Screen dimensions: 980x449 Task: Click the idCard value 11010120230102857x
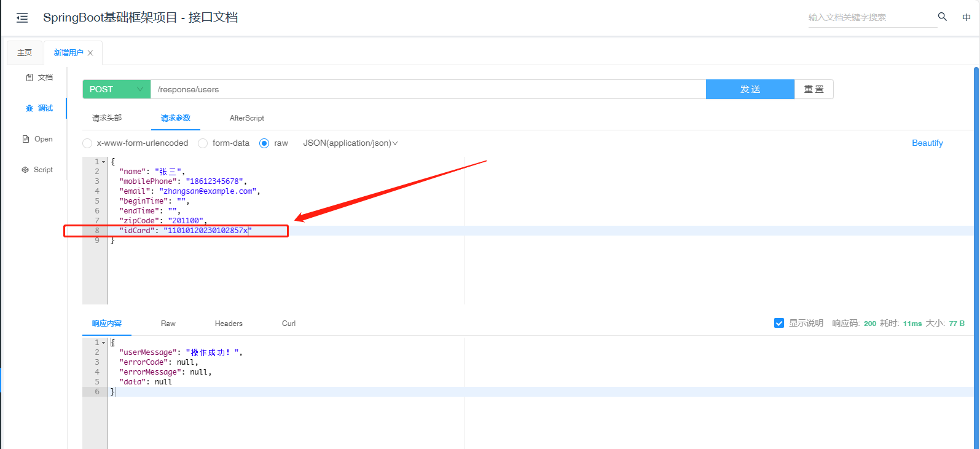pos(208,231)
